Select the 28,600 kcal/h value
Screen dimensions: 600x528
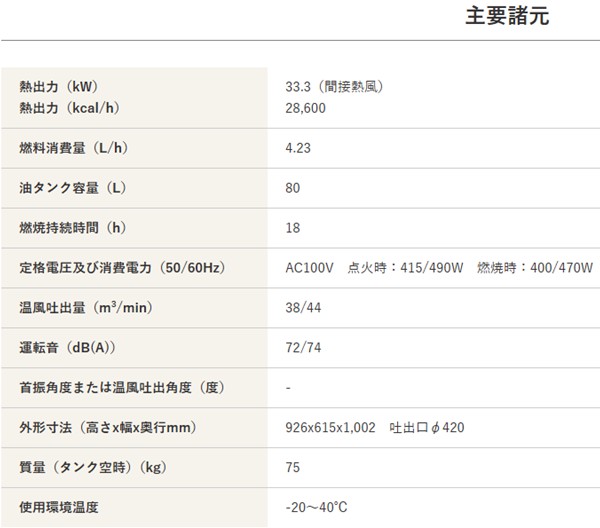(306, 107)
